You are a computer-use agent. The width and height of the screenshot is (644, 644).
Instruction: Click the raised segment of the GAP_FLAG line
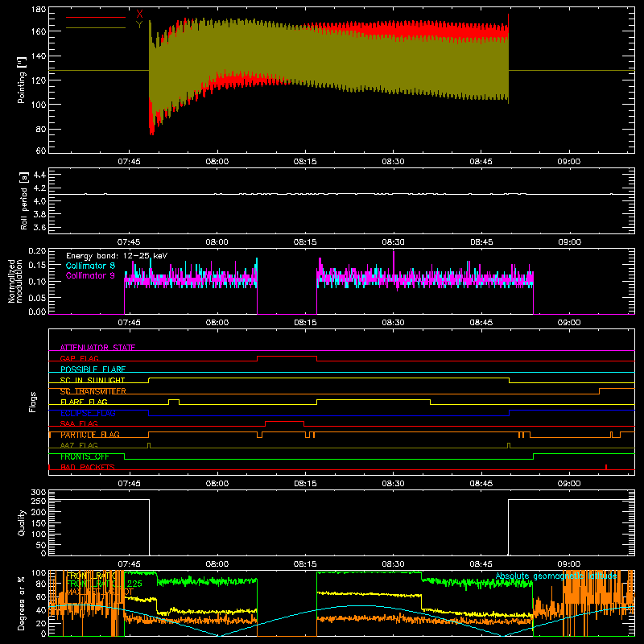point(287,356)
